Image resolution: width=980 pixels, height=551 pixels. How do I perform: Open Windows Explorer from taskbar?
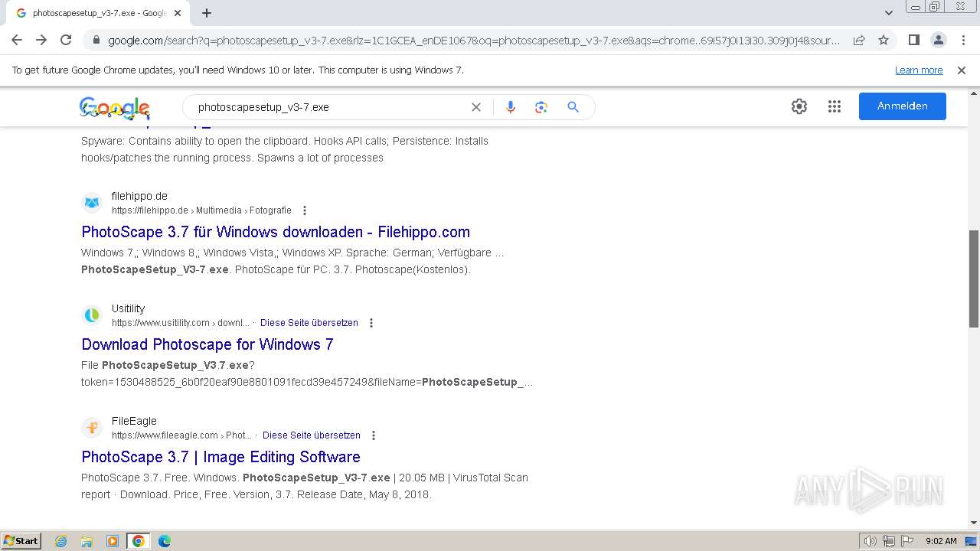87,541
